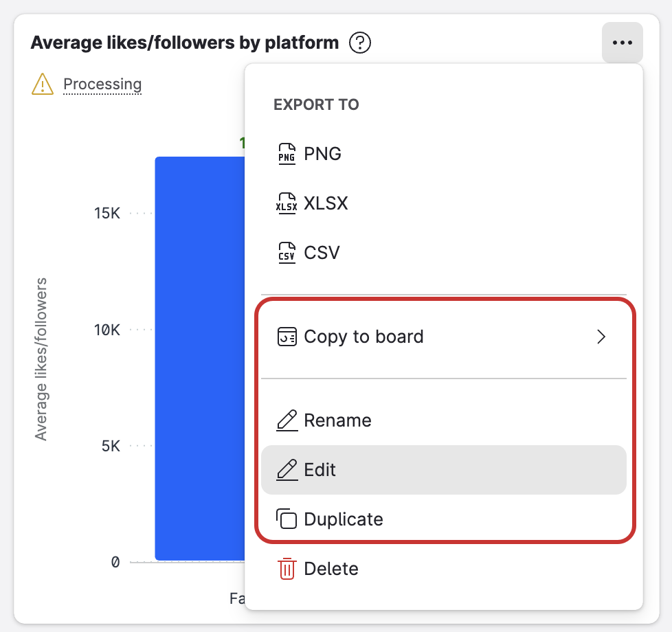Viewport: 672px width, 632px height.
Task: Click the pencil icon beside Edit
Action: click(x=287, y=470)
